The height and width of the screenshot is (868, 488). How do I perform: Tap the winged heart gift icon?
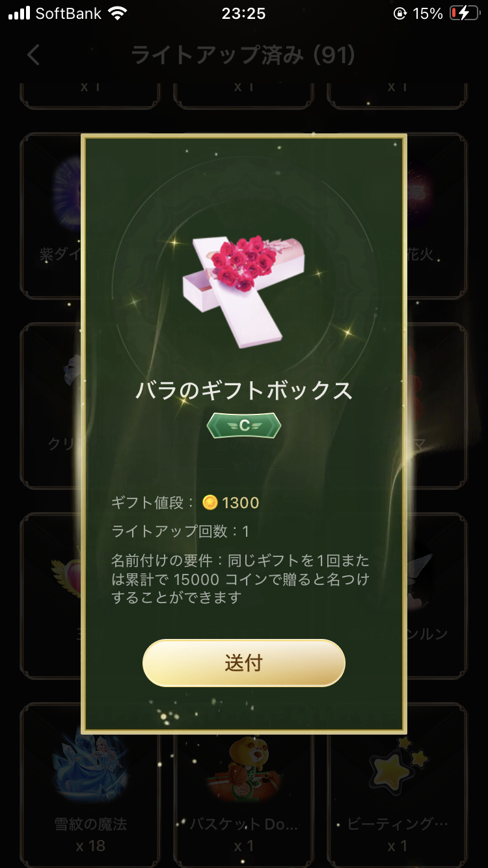[68, 573]
